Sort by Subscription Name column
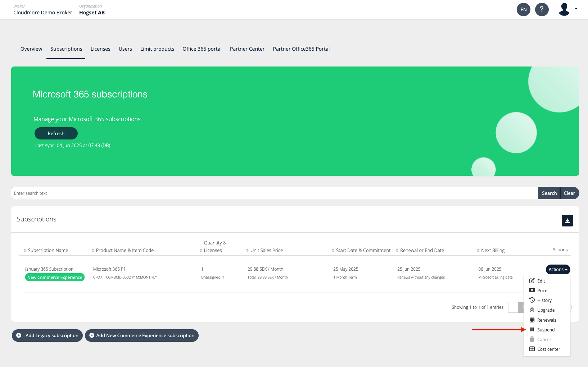588x367 pixels. tap(48, 251)
